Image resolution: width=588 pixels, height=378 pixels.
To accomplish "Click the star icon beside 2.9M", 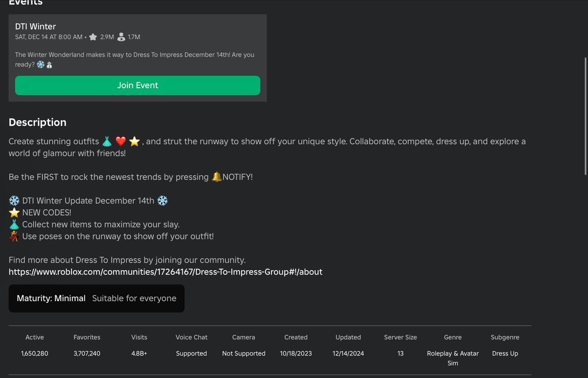I will (x=93, y=37).
